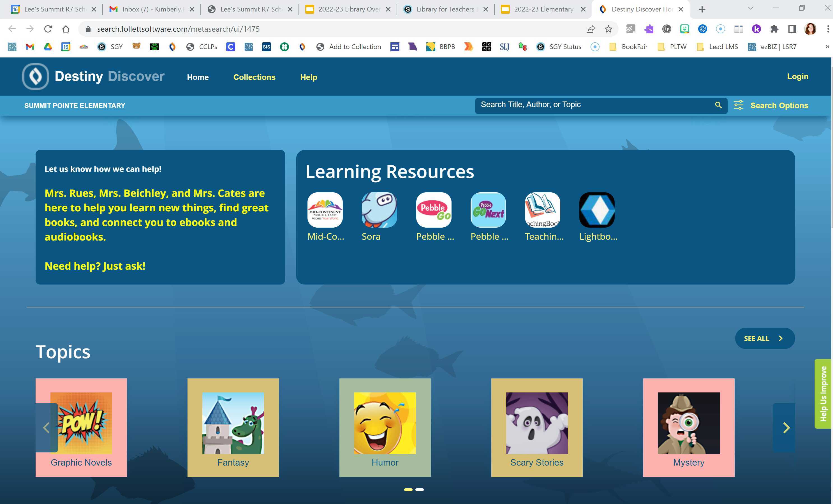
Task: Open the Sora learning resource icon
Action: pyautogui.click(x=379, y=210)
